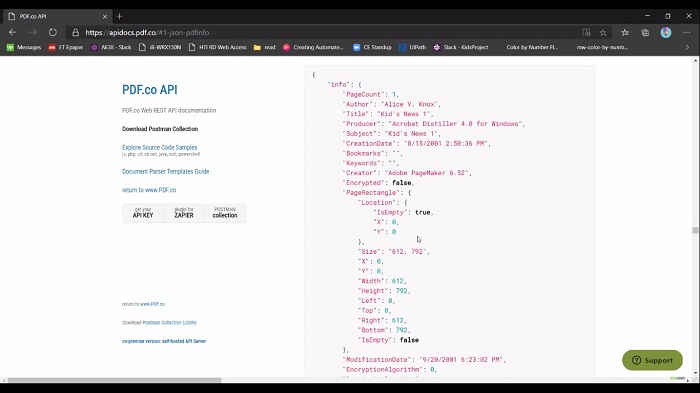The height and width of the screenshot is (393, 700).
Task: Click the "PageCount" key text
Action: (x=363, y=94)
